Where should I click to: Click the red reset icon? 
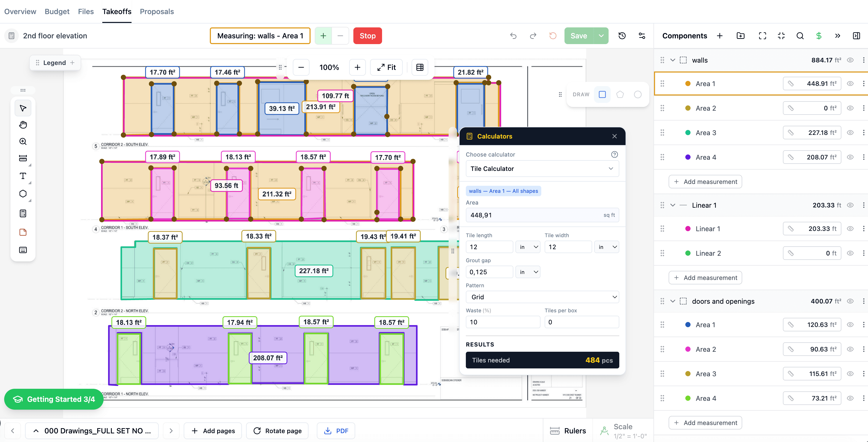[553, 36]
